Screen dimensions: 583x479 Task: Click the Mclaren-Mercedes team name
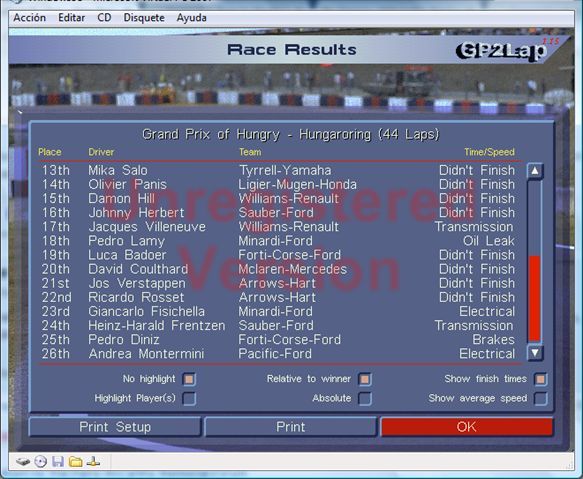(293, 269)
